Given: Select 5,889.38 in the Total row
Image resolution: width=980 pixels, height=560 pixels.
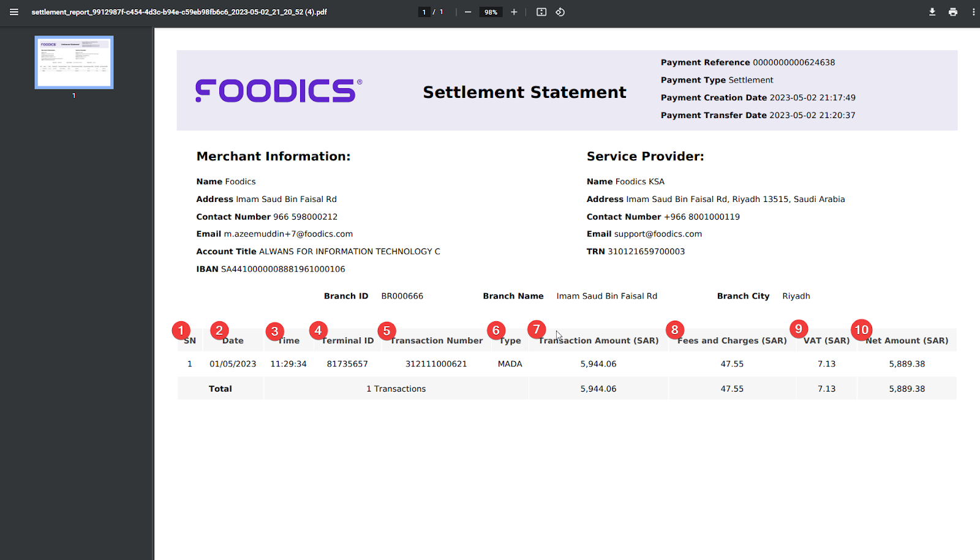Looking at the screenshot, I should pos(907,389).
